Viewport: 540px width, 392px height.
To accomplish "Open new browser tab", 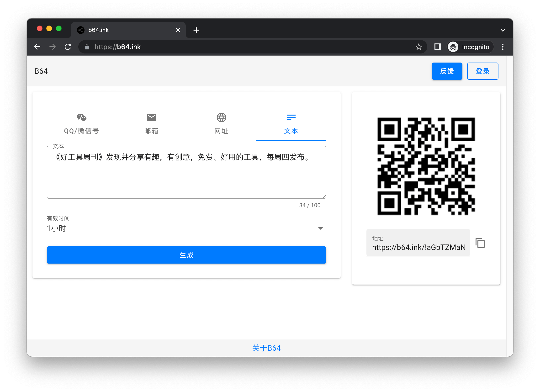I will [196, 30].
